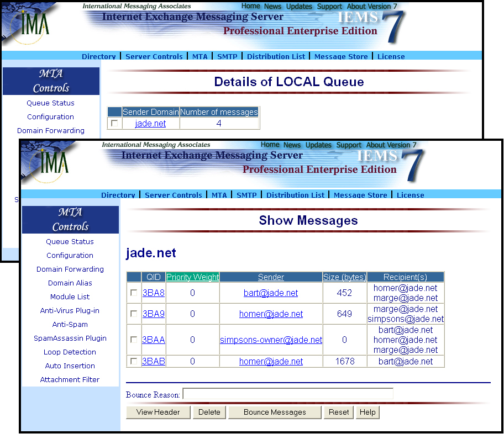Open Queue Status in the back window sidebar
The image size is (504, 434).
(x=50, y=103)
